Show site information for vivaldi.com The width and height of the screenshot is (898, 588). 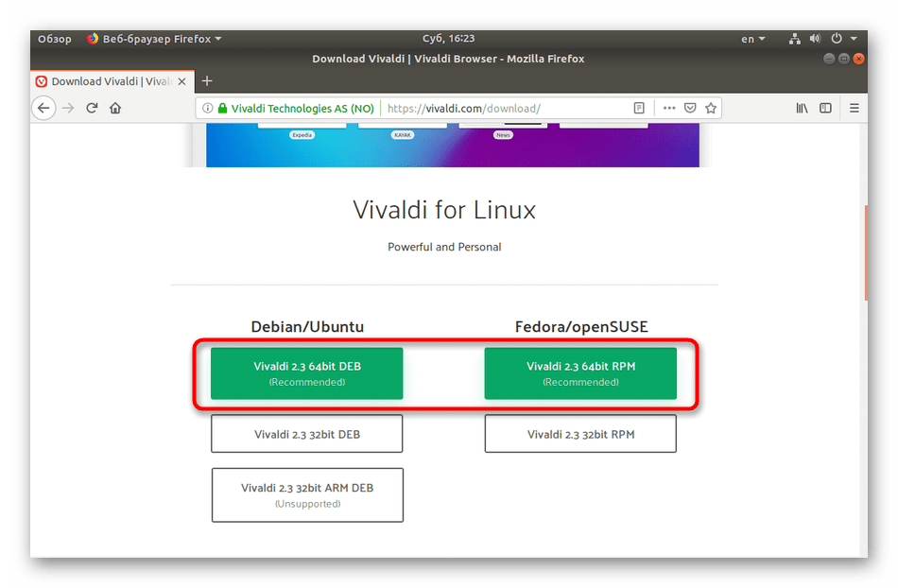click(x=207, y=108)
